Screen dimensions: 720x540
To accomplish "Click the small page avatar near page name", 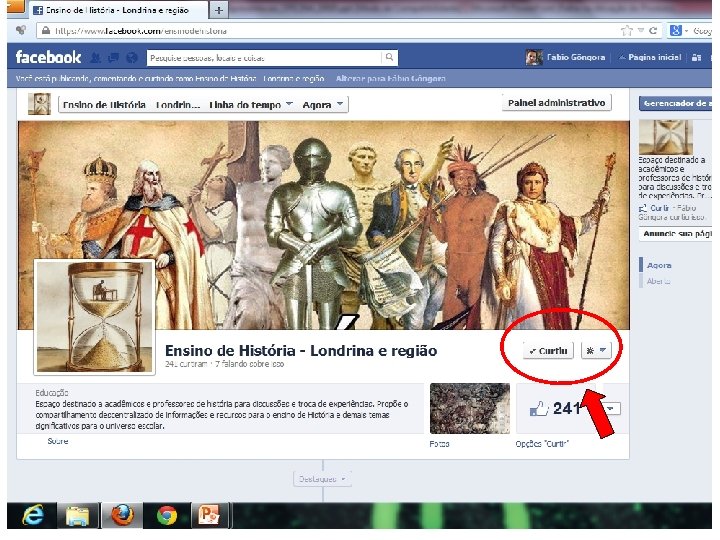I will point(39,104).
